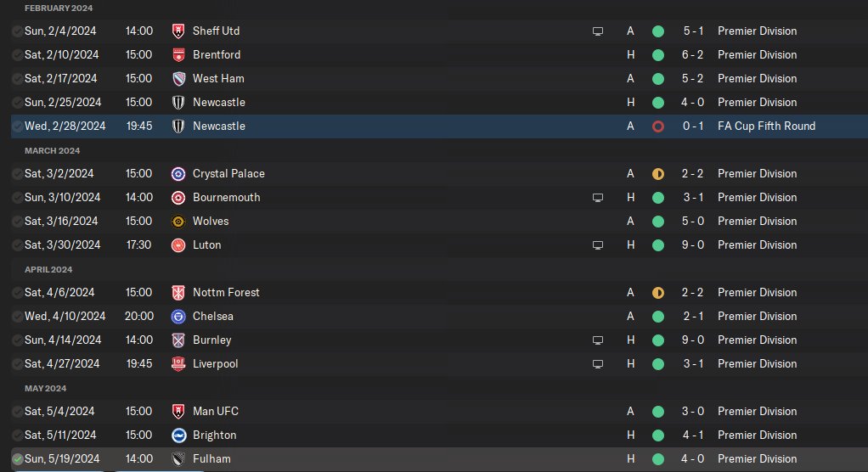Collapse the April 2024 month header

(48, 269)
